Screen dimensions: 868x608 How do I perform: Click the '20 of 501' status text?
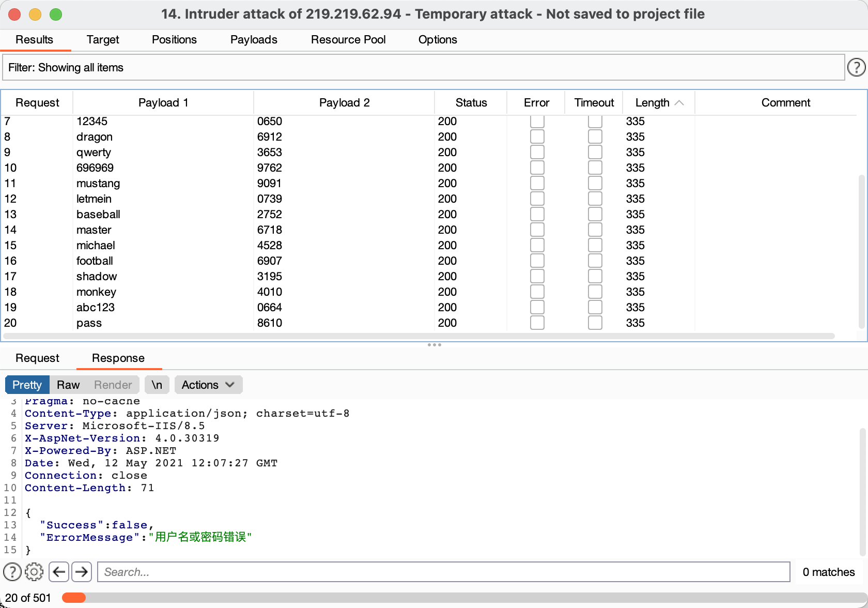(28, 598)
